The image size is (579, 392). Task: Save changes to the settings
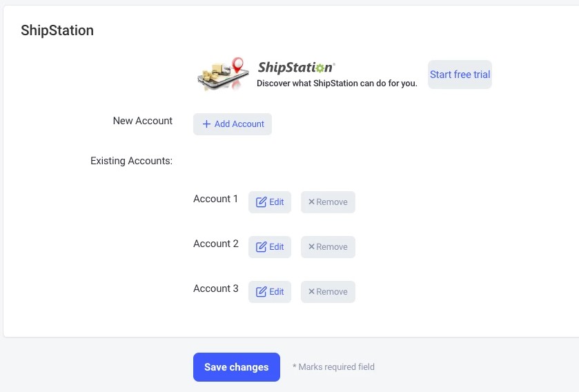tap(236, 367)
